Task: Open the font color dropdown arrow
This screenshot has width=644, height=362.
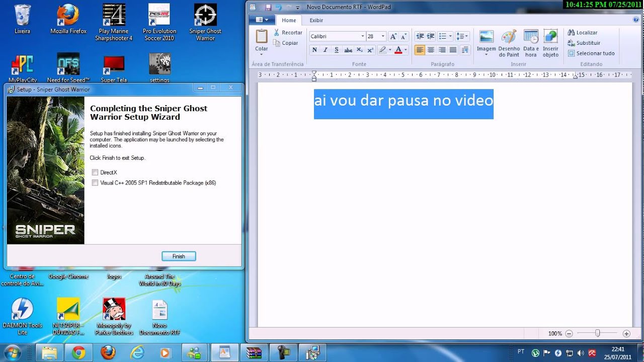Action: pos(406,50)
